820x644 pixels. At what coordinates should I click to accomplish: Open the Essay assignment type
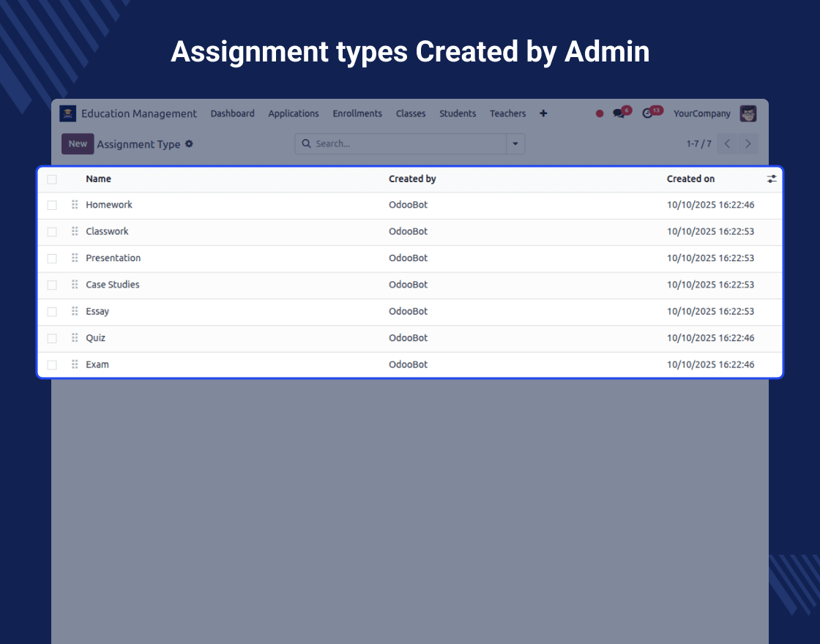coord(97,312)
